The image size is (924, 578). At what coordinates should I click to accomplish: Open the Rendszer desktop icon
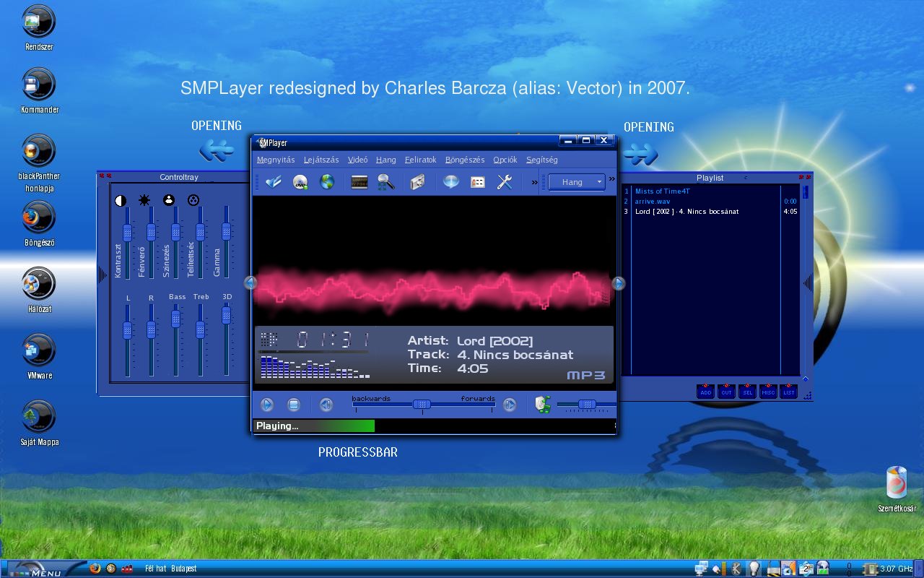tap(39, 28)
